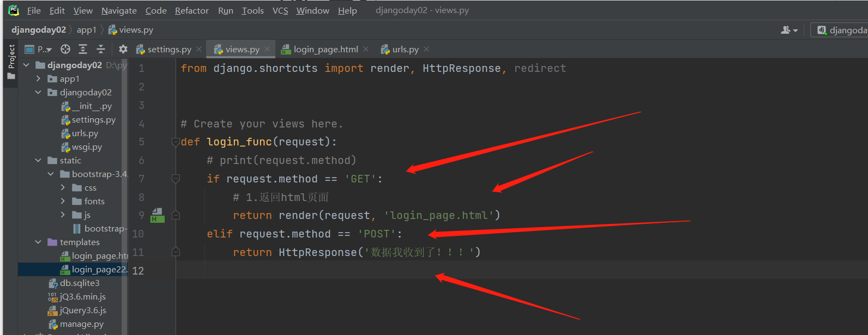Viewport: 868px width, 335px height.
Task: Select __init__.py in project tree
Action: click(x=86, y=106)
